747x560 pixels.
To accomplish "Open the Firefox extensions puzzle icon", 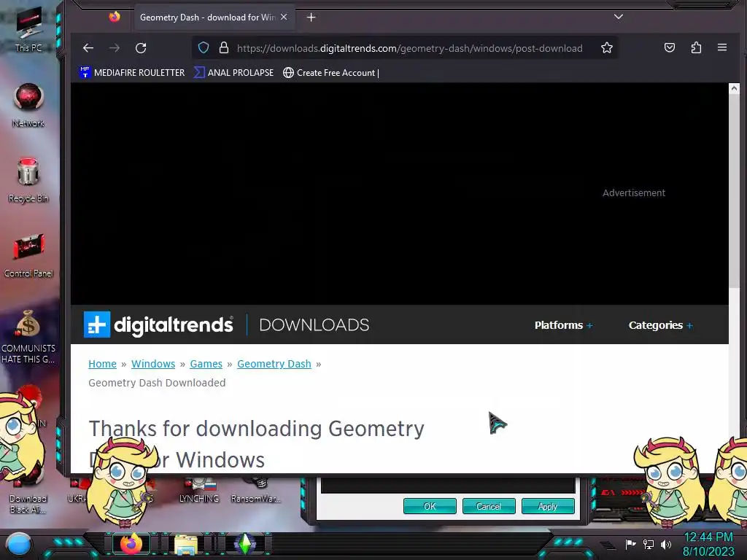I will coord(696,47).
